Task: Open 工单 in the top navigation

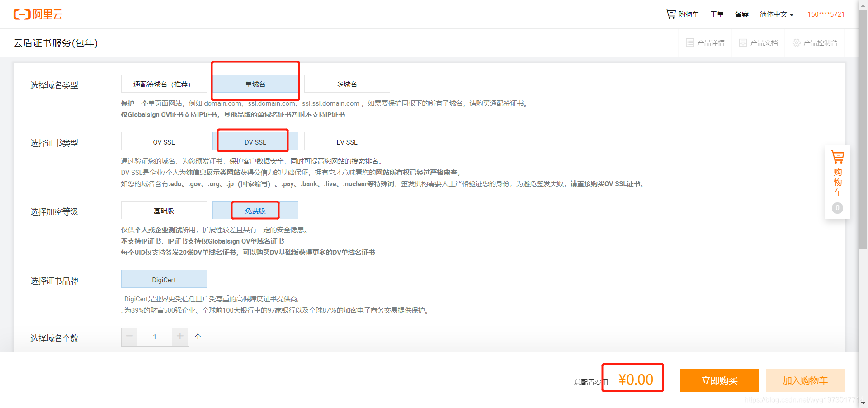Action: (717, 14)
